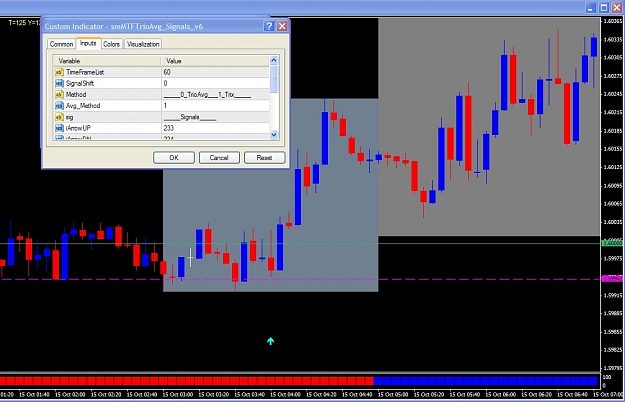Image resolution: width=625 pixels, height=402 pixels.
Task: Click the Value column header
Action: [215, 61]
